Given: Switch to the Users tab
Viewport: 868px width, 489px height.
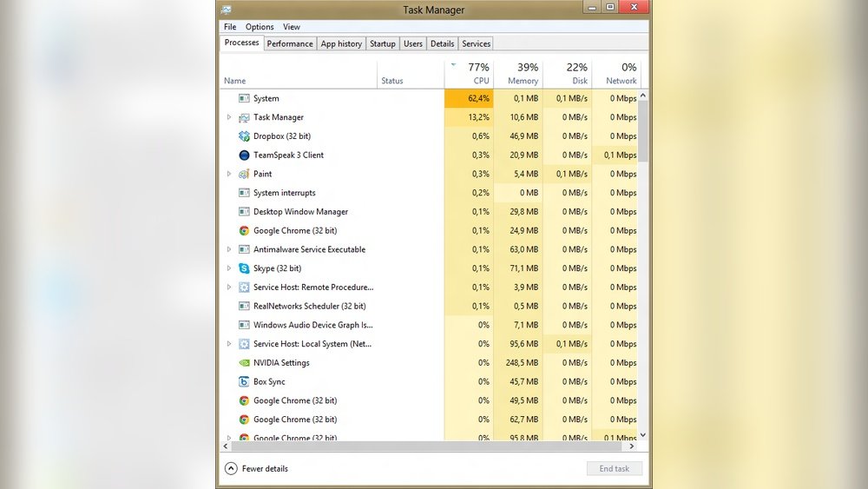Looking at the screenshot, I should [x=413, y=43].
